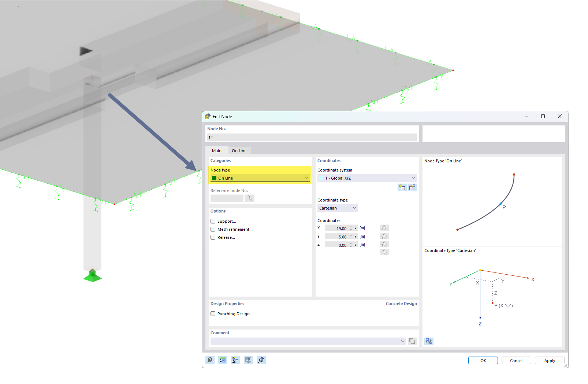Click the Y coordinate spinner arrows

[x=351, y=237]
